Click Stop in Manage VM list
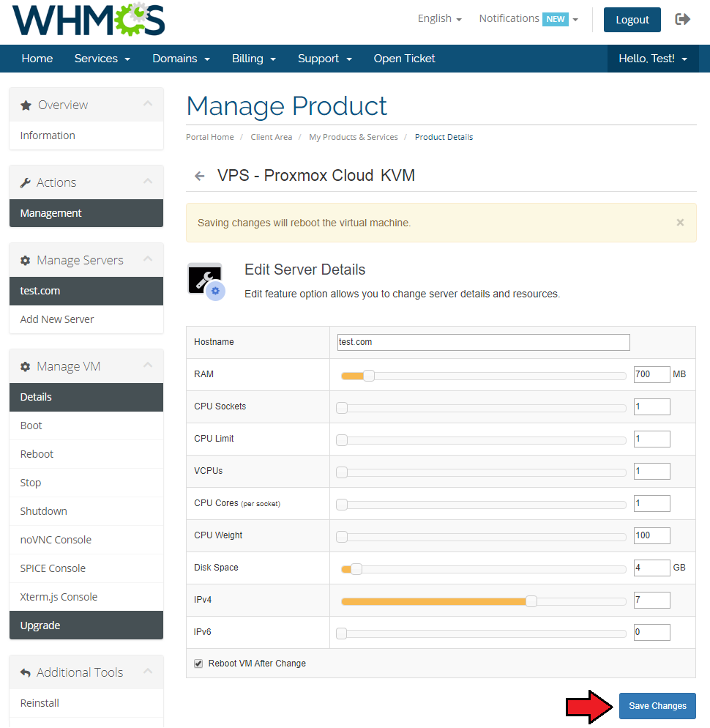The width and height of the screenshot is (710, 728). 86,483
